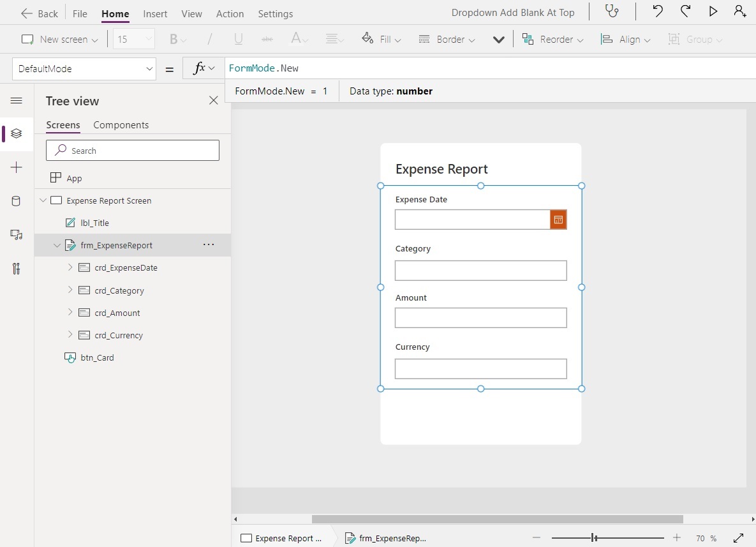Image resolution: width=756 pixels, height=547 pixels.
Task: Open the Media pane on the left rail
Action: tap(16, 235)
